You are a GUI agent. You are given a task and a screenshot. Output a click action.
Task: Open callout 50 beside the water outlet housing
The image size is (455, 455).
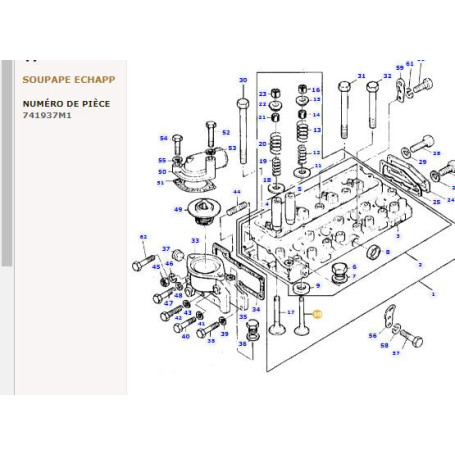[x=162, y=172]
